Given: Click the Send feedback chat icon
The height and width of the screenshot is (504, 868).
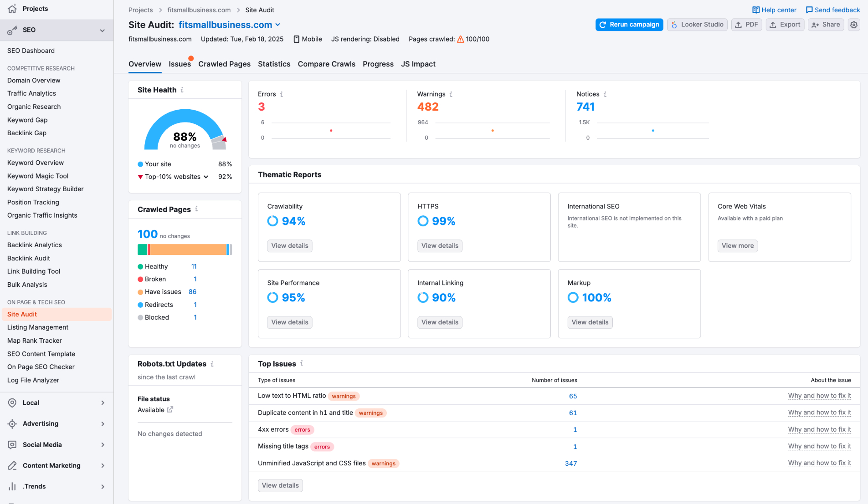Looking at the screenshot, I should tap(809, 10).
